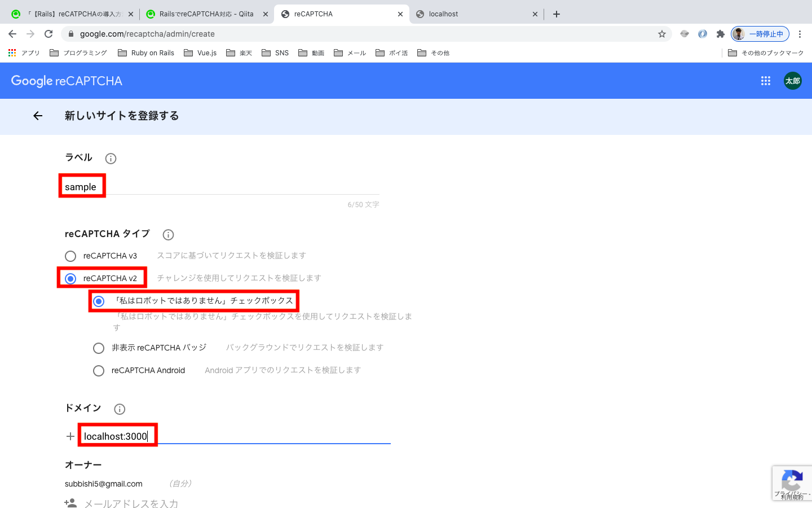
Task: Select the reCAPTCHA tab
Action: tap(341, 14)
